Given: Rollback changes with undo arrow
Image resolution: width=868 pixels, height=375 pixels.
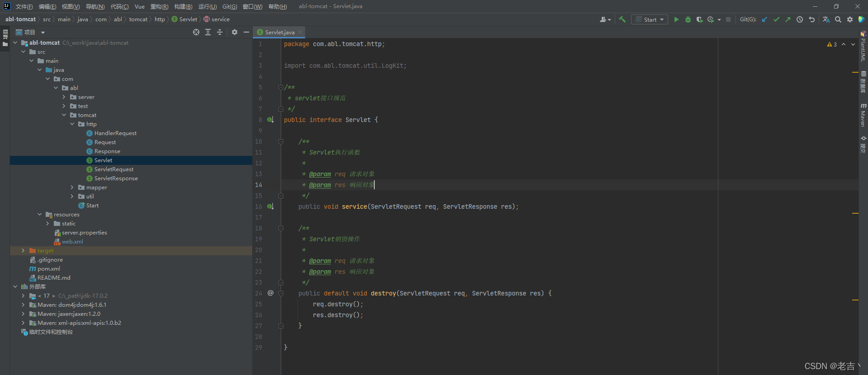Looking at the screenshot, I should [811, 19].
